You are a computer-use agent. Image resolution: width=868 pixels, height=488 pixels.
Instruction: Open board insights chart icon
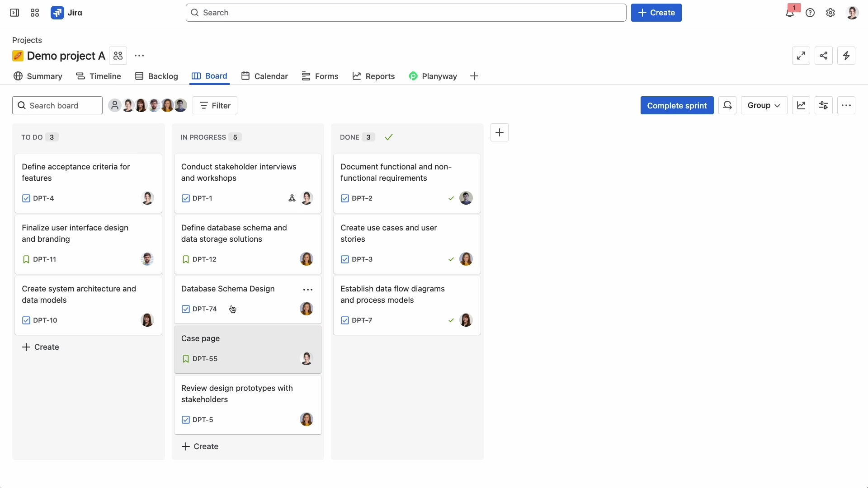point(801,105)
